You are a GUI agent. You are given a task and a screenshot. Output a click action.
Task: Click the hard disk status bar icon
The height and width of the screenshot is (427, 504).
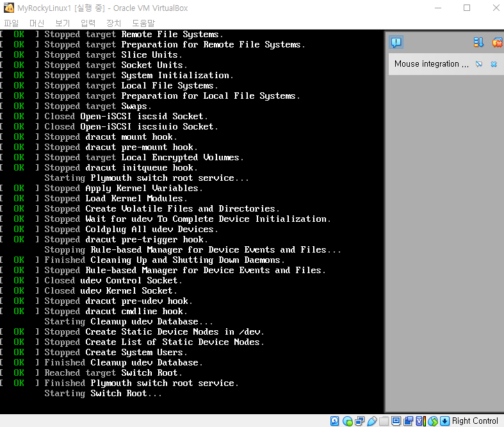[334, 421]
